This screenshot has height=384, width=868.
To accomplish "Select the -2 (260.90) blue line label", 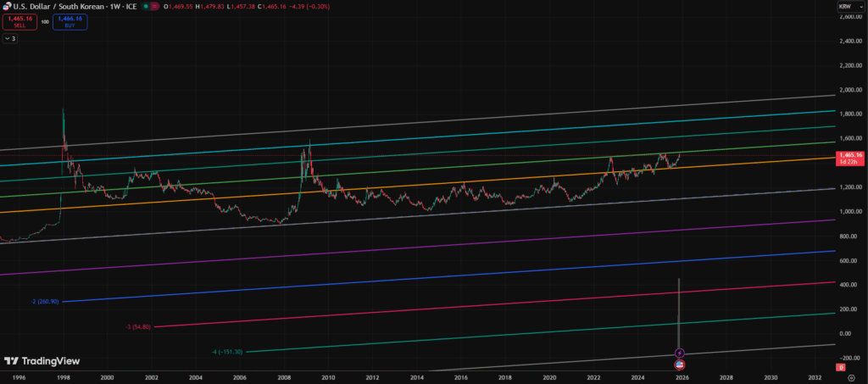I will (x=46, y=302).
